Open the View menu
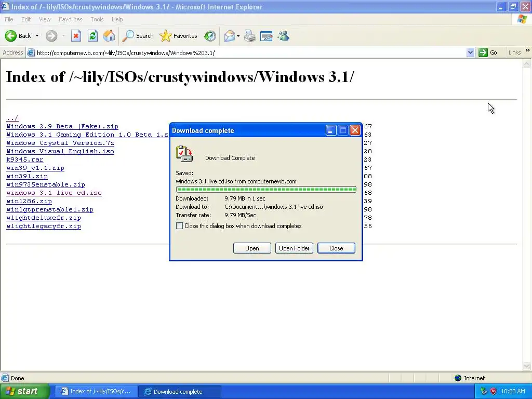Screen dimensions: 532x399 pos(45,19)
